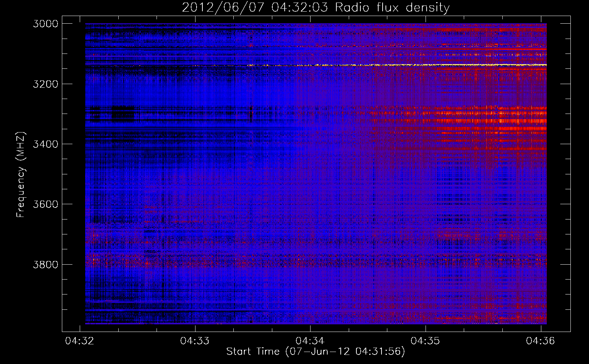Click the 3000 frequency axis label
The height and width of the screenshot is (364, 589).
[x=46, y=24]
